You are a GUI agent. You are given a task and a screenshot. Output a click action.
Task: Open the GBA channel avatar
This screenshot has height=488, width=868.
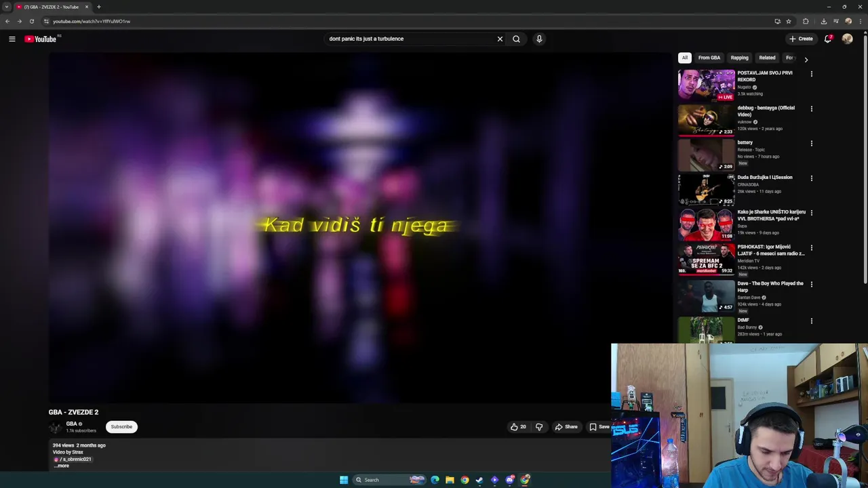click(x=55, y=427)
